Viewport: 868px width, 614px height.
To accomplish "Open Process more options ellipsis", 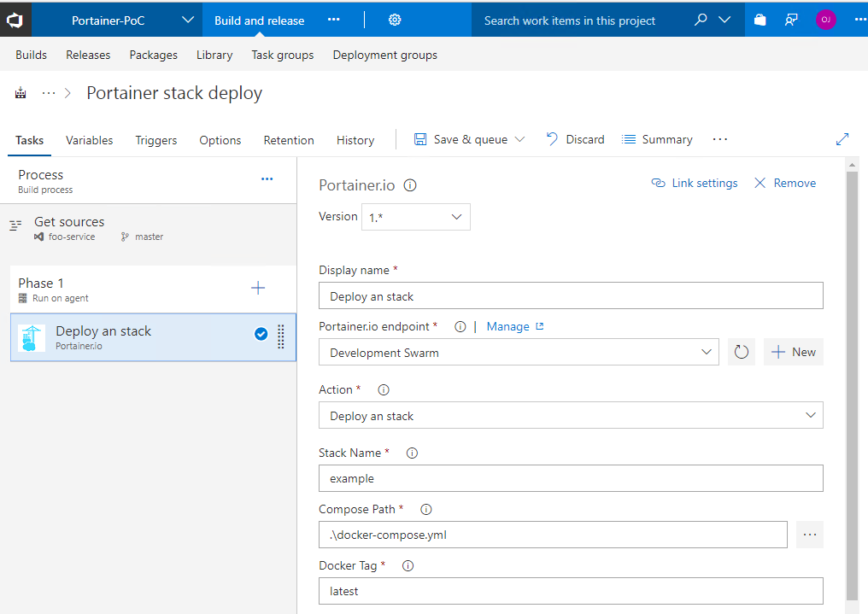I will (x=267, y=179).
